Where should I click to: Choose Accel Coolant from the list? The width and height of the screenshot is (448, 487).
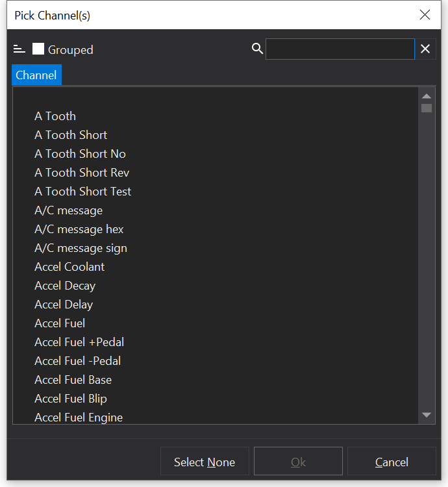[x=69, y=267]
